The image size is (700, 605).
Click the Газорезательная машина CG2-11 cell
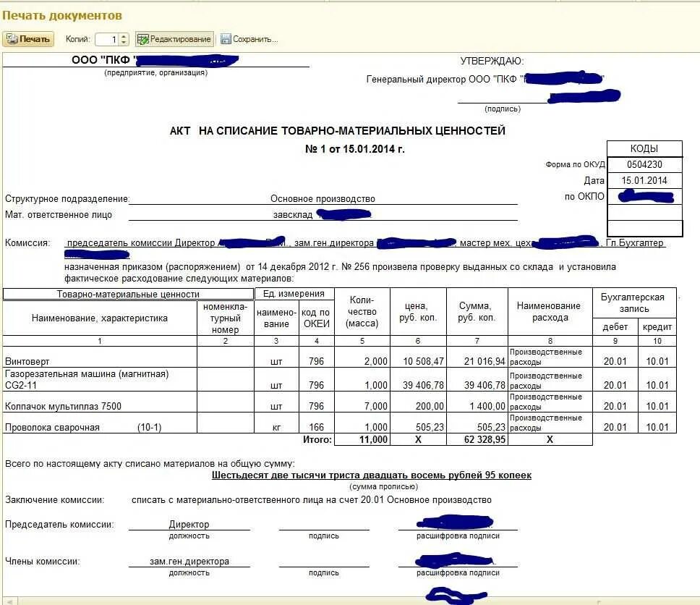pos(100,379)
